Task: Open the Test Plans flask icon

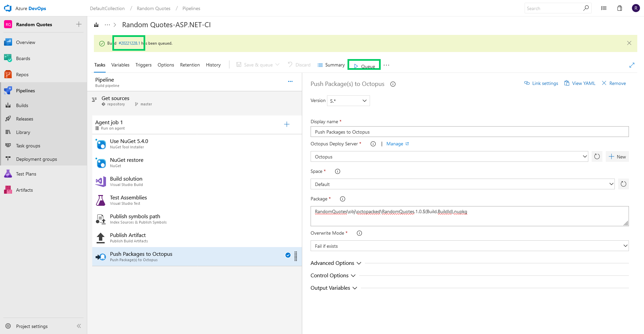Action: pyautogui.click(x=8, y=174)
